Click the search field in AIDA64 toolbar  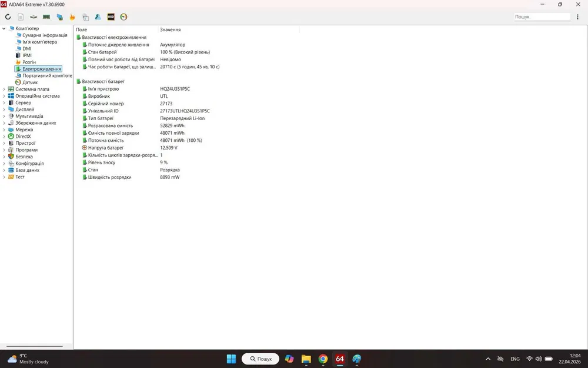click(x=542, y=17)
